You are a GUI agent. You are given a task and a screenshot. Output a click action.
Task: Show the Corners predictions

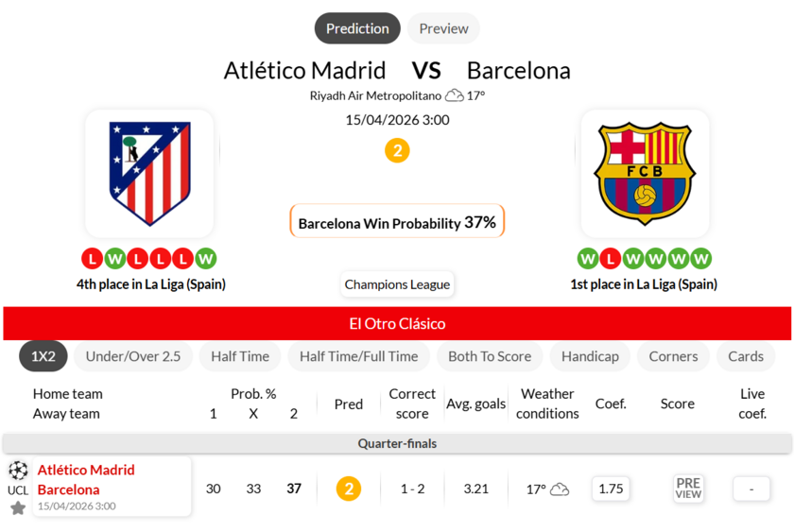673,356
